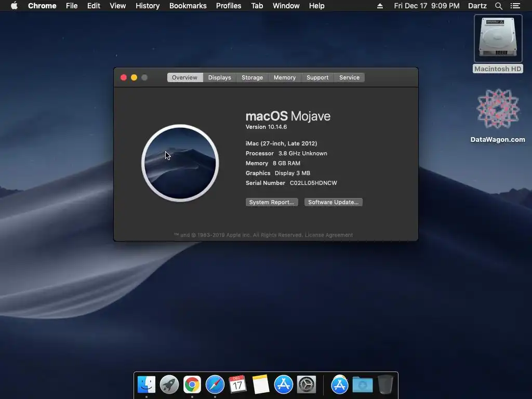Open the Chrome application menu
The width and height of the screenshot is (532, 399).
(x=42, y=6)
